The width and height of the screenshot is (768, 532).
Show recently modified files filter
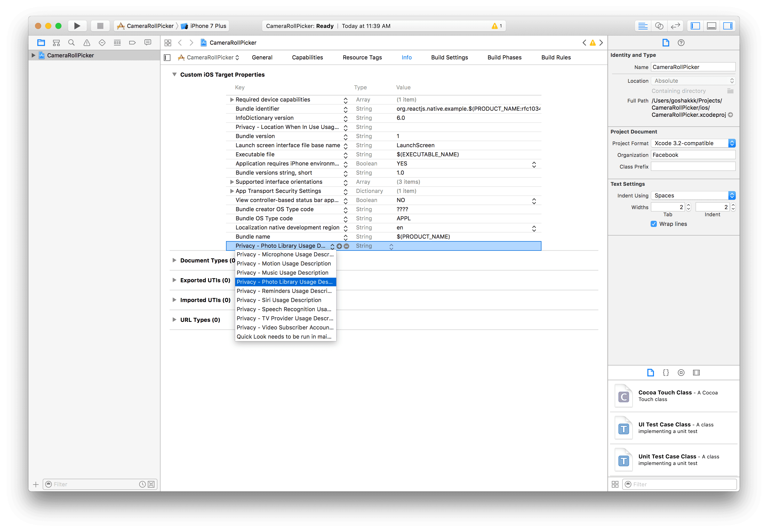(142, 484)
